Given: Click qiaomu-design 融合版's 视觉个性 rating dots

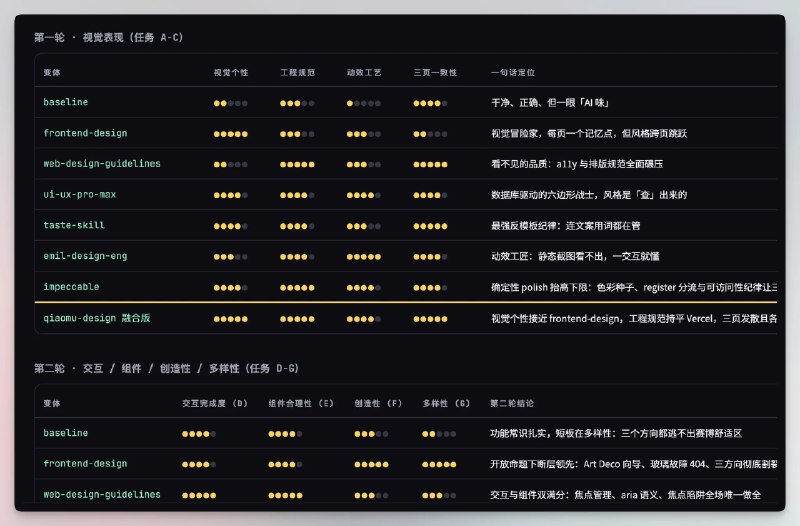Looking at the screenshot, I should coord(231,319).
